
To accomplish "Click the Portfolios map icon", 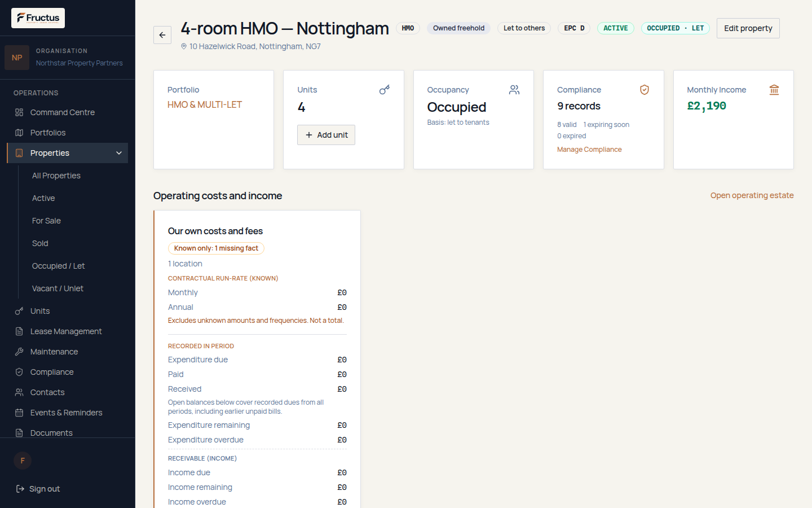I will (x=19, y=133).
